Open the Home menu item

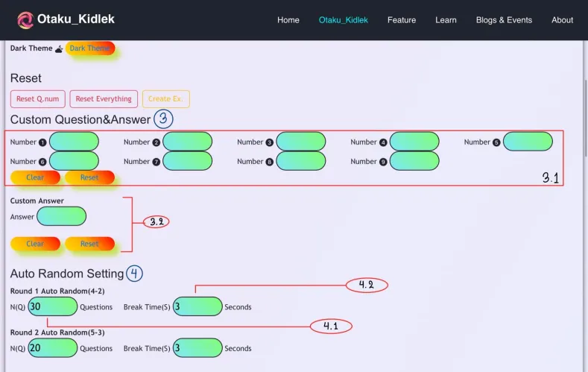pyautogui.click(x=288, y=20)
